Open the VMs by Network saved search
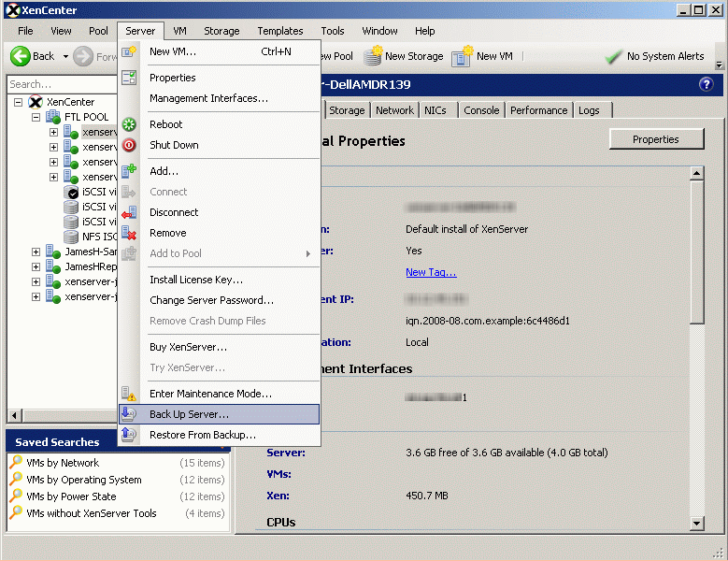The height and width of the screenshot is (561, 728). tap(62, 463)
